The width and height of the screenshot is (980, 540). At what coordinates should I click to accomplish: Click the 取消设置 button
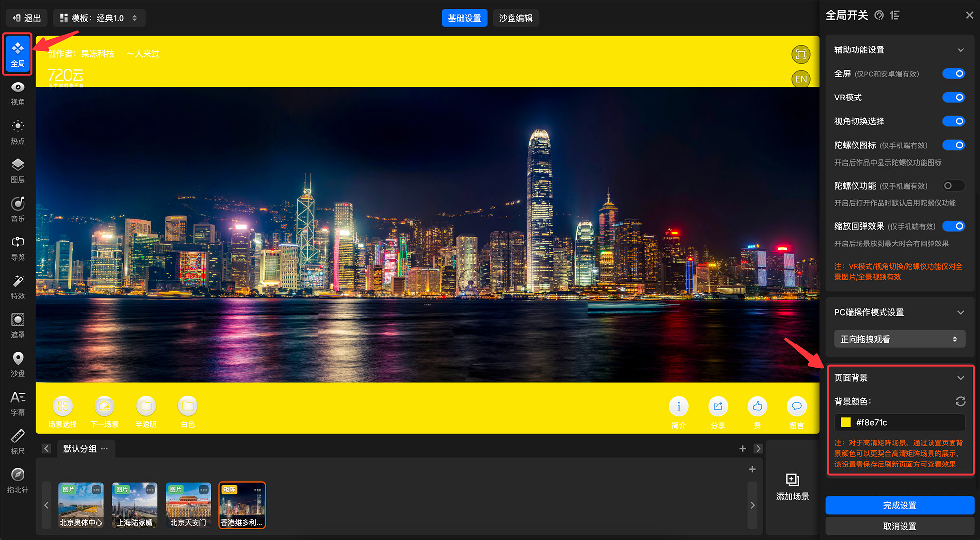[899, 526]
